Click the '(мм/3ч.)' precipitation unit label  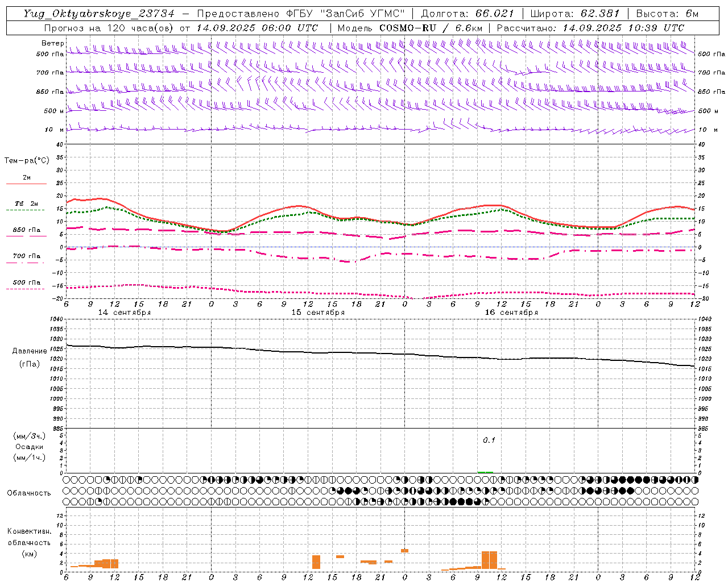pyautogui.click(x=30, y=436)
